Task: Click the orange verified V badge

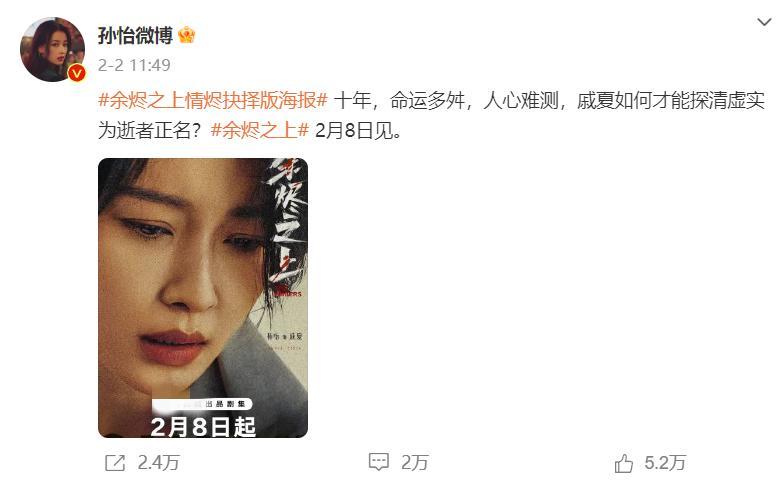Action: [76, 73]
